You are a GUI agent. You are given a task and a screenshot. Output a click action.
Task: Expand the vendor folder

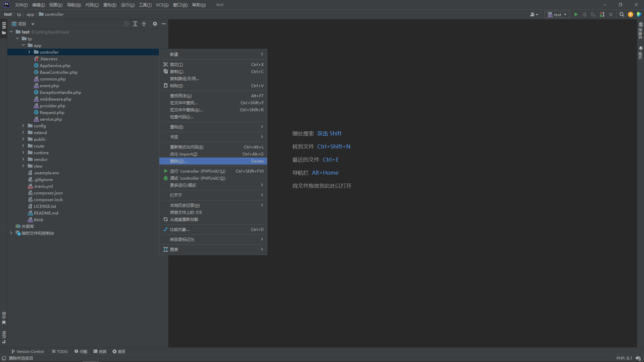pos(23,159)
